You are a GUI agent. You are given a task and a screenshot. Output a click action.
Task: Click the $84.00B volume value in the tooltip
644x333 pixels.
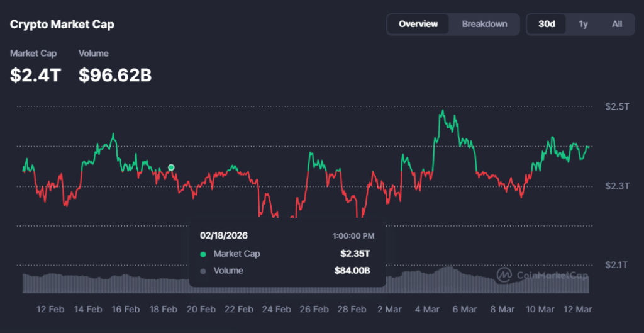tap(352, 271)
